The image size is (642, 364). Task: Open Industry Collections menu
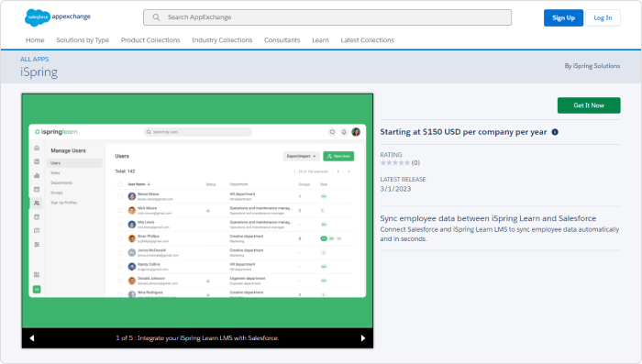222,40
